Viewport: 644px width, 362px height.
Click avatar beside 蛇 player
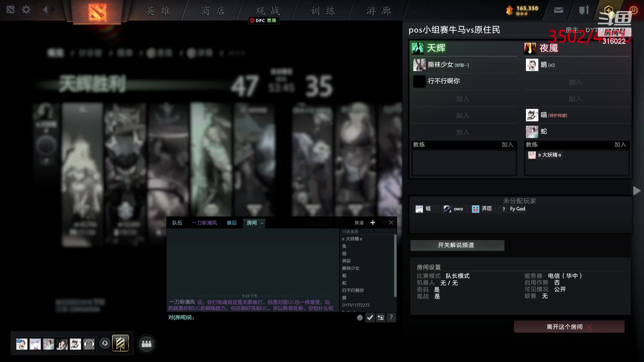pos(532,132)
